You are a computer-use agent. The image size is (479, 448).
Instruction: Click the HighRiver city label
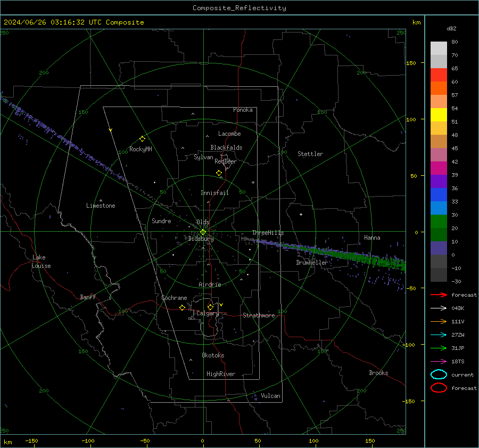[x=221, y=374]
